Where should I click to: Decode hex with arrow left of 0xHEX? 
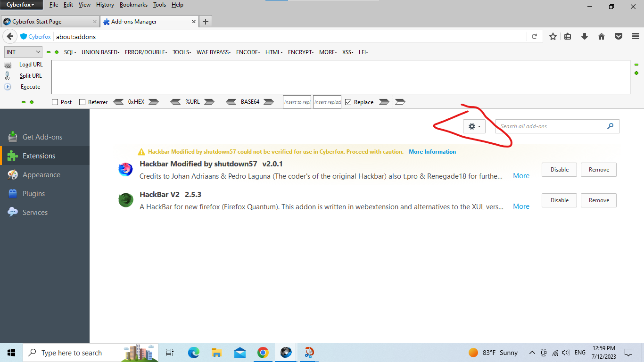[119, 102]
